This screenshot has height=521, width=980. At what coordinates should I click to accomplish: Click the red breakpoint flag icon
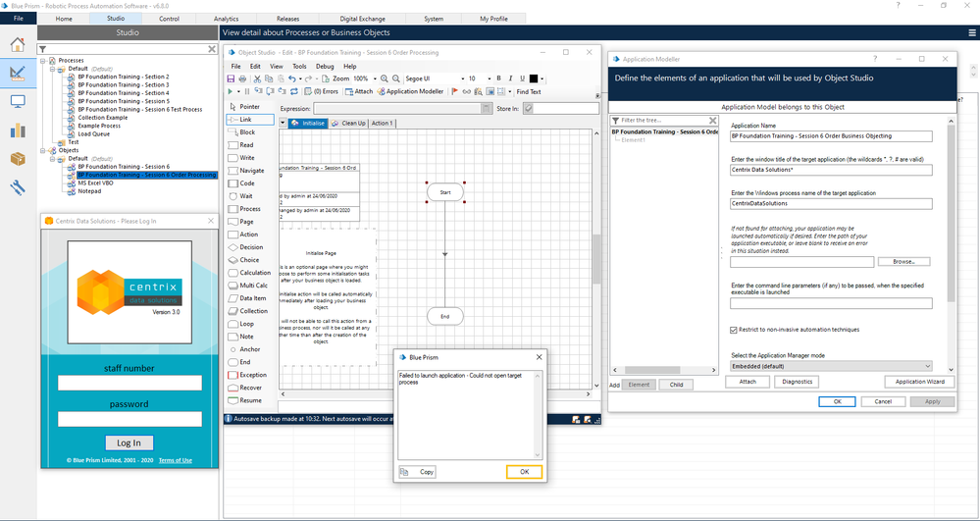pyautogui.click(x=455, y=91)
